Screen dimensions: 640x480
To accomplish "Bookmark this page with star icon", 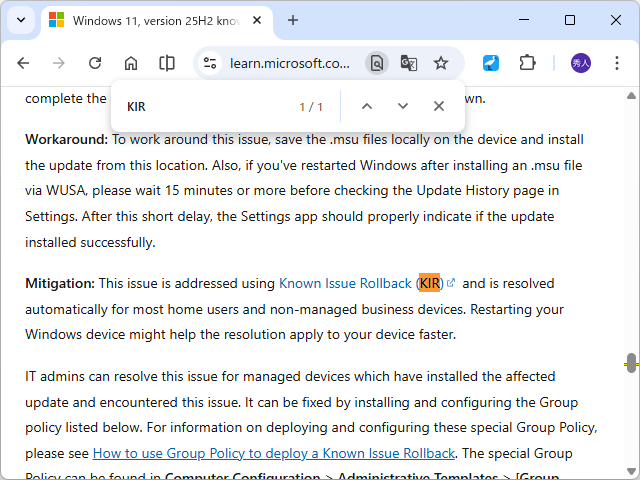I will (441, 63).
